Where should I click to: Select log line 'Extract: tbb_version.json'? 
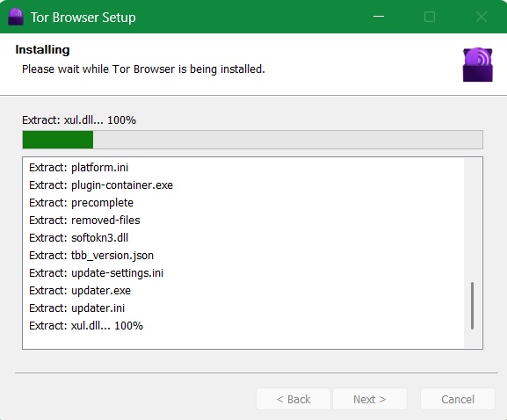click(x=91, y=256)
